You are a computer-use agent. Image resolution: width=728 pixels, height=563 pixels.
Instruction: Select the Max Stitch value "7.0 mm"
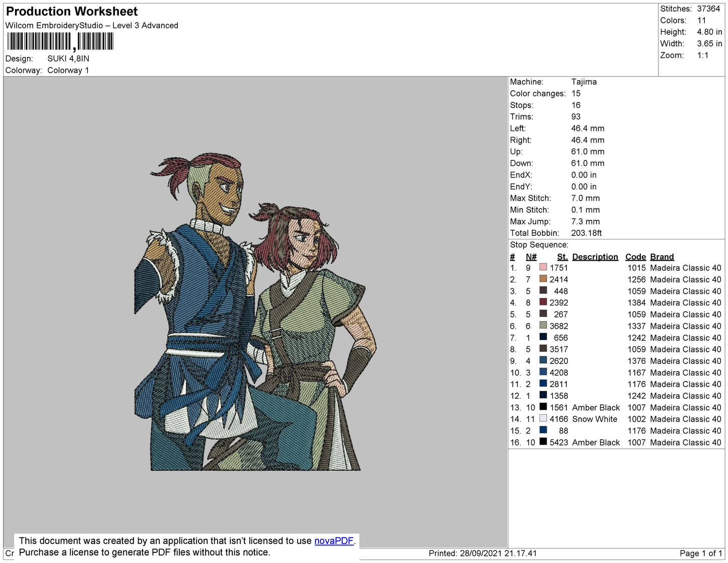coord(585,198)
